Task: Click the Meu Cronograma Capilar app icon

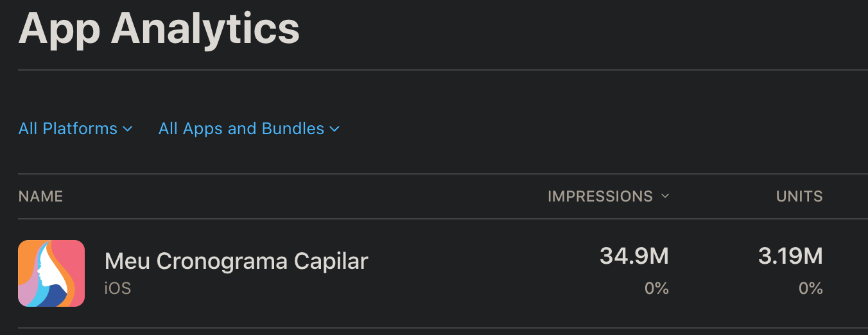Action: click(x=51, y=273)
